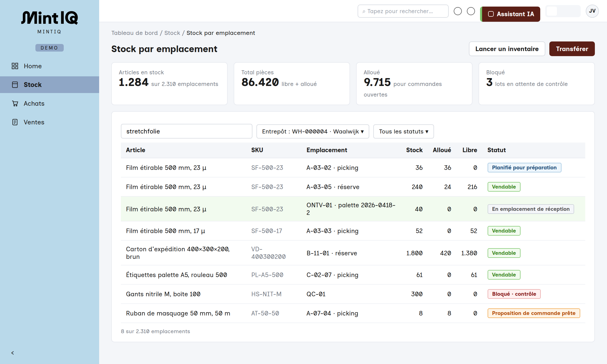Viewport: 607px width, 364px height.
Task: Click the second round icon beside search
Action: tap(471, 11)
